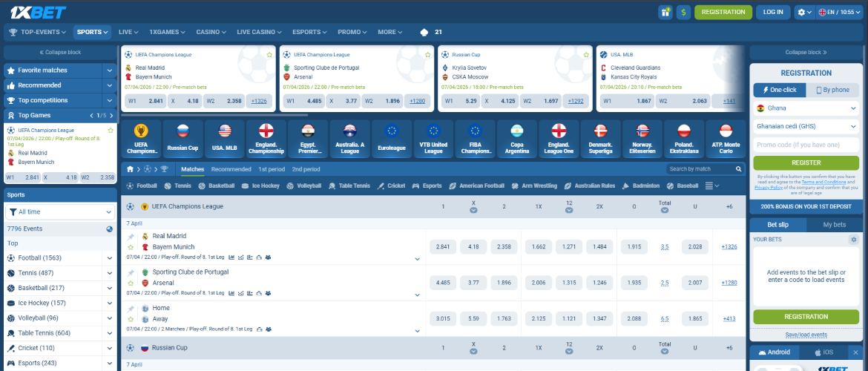The image size is (868, 371).
Task: Switch to the Recommended tab
Action: (x=231, y=169)
